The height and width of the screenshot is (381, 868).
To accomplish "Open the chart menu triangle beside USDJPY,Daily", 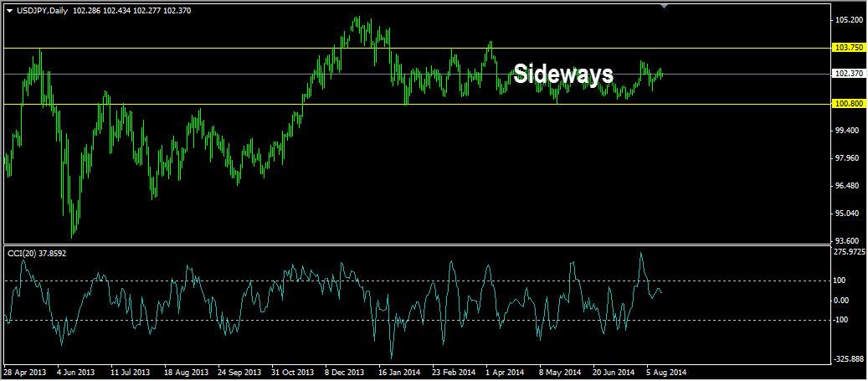I will [x=11, y=11].
